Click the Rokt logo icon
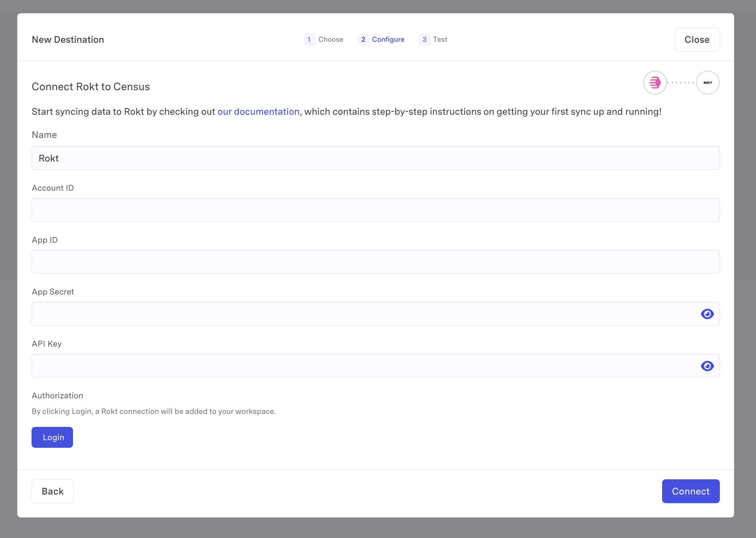Image resolution: width=756 pixels, height=538 pixels. click(708, 83)
